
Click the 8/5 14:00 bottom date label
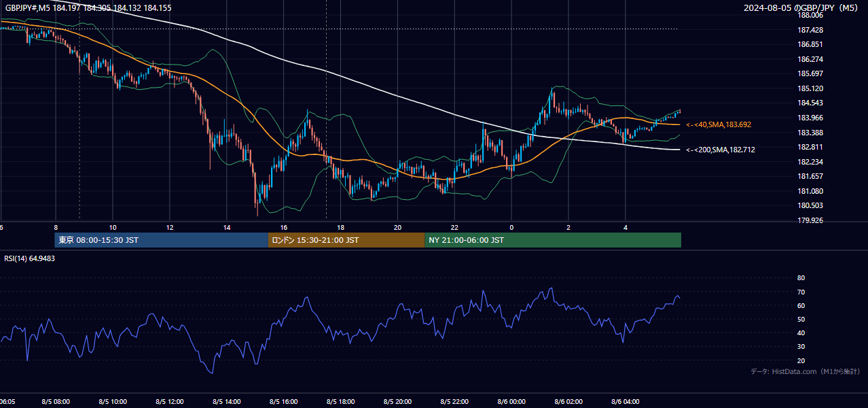coord(227,402)
